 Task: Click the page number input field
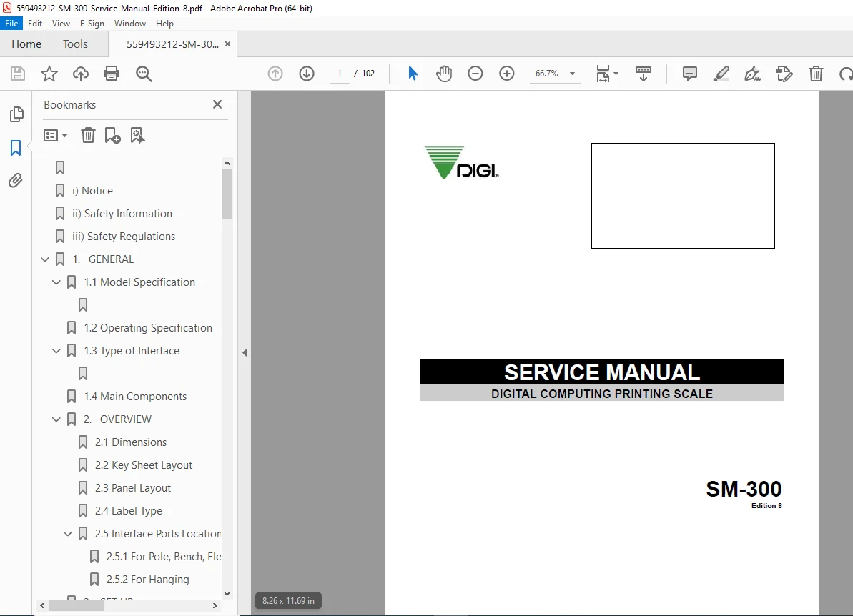[x=340, y=74]
